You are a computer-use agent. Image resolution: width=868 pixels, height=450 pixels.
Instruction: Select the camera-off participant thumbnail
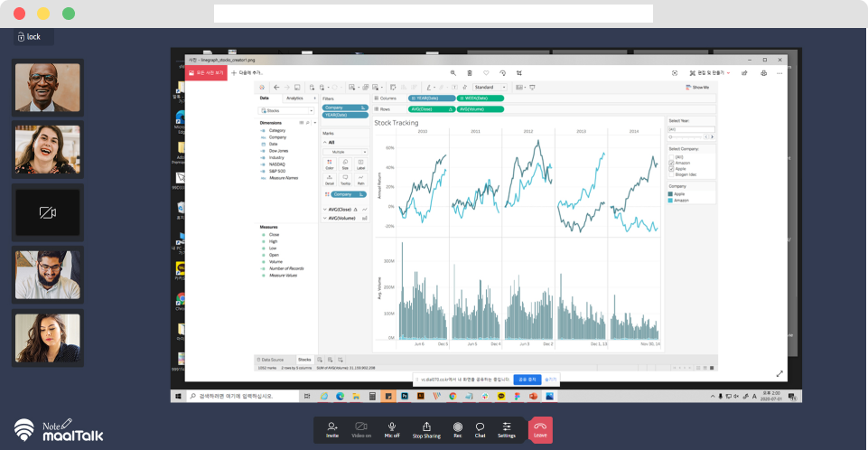(47, 212)
